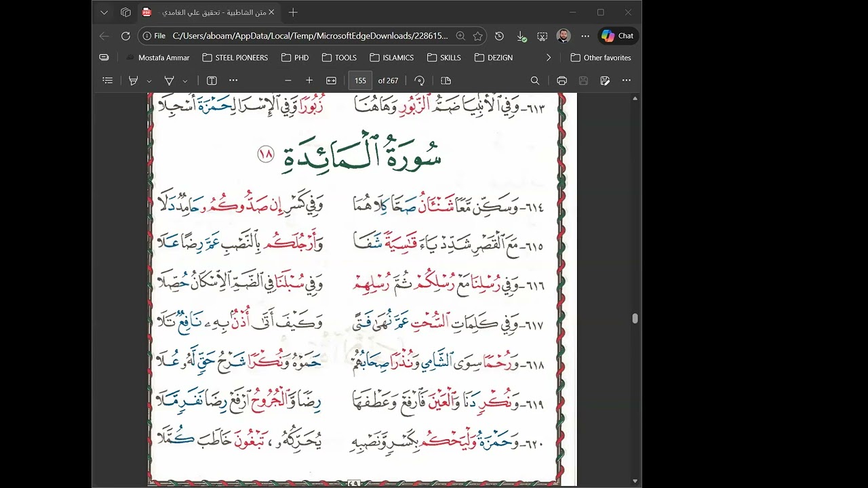This screenshot has height=488, width=868.
Task: Show more favorites bar items chevron
Action: coord(549,58)
